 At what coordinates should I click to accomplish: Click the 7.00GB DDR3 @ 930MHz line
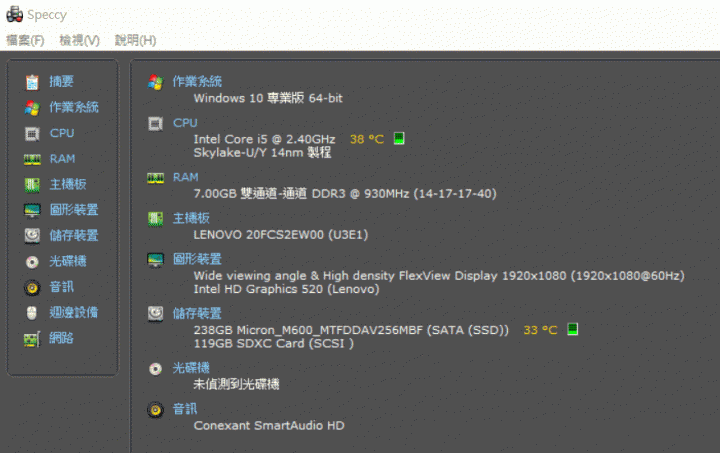345,194
